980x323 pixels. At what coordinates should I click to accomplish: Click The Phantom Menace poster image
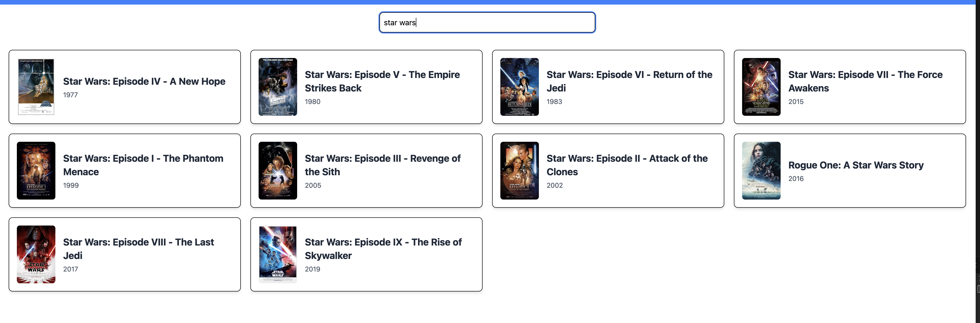[x=36, y=170]
